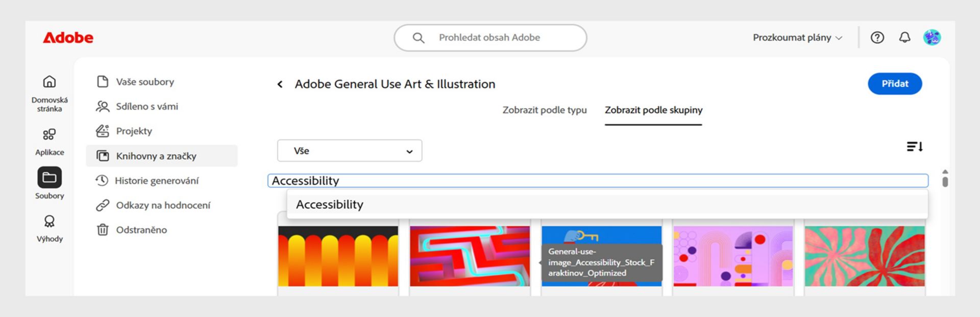
Task: Open the help question mark icon
Action: click(877, 37)
